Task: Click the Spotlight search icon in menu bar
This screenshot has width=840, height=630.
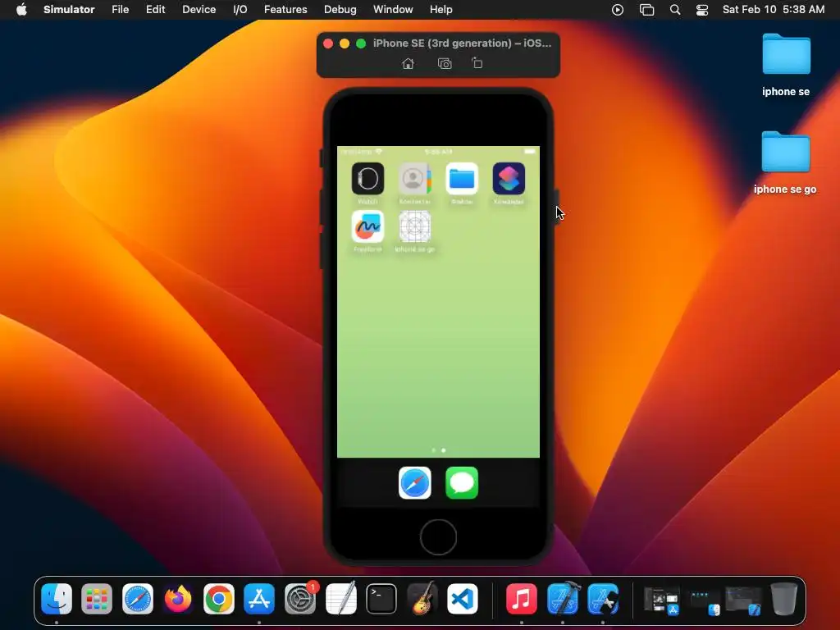Action: pos(675,10)
